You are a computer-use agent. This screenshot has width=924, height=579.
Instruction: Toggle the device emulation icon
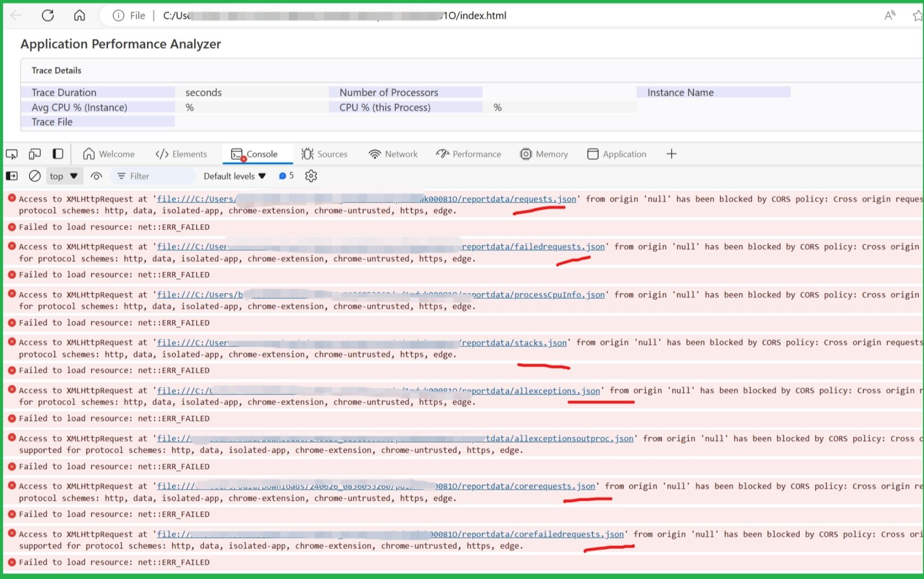35,154
